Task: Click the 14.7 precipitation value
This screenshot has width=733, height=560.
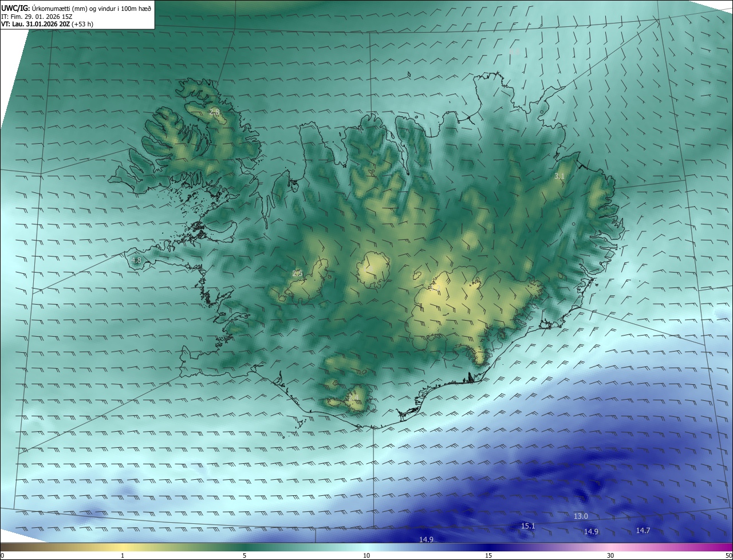Action: [x=643, y=531]
